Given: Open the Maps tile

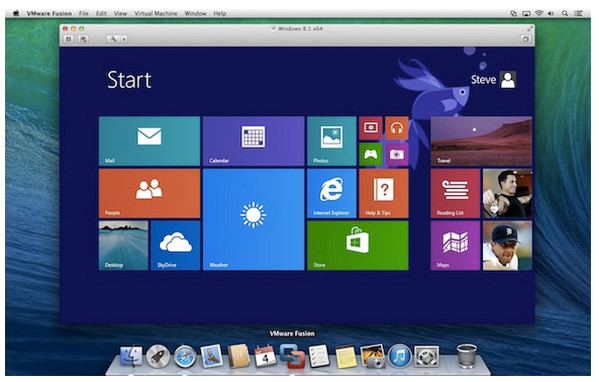Looking at the screenshot, I should (455, 246).
